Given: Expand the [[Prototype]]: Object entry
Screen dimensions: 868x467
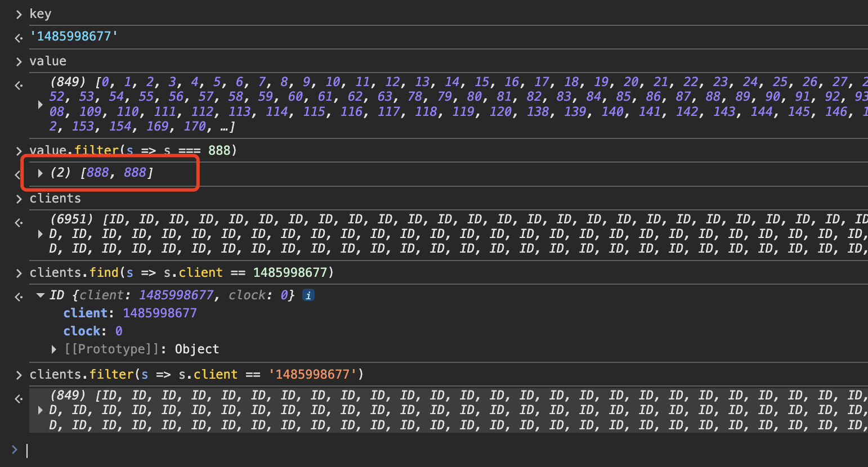Looking at the screenshot, I should [54, 349].
